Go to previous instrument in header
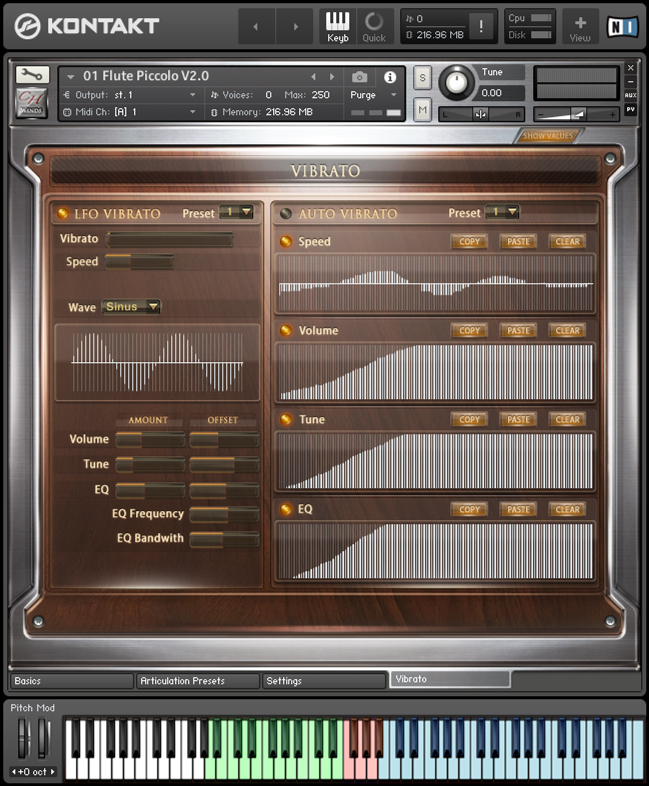649x786 pixels. 256,27
